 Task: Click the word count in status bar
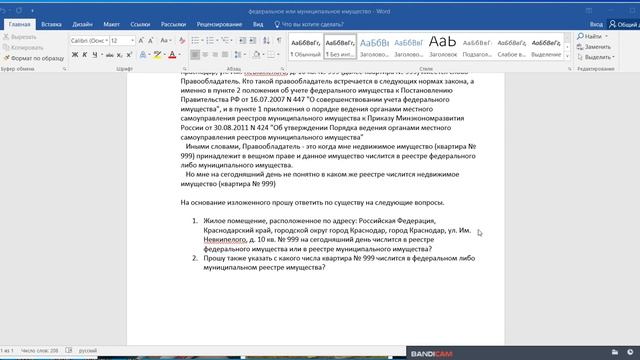pos(40,351)
